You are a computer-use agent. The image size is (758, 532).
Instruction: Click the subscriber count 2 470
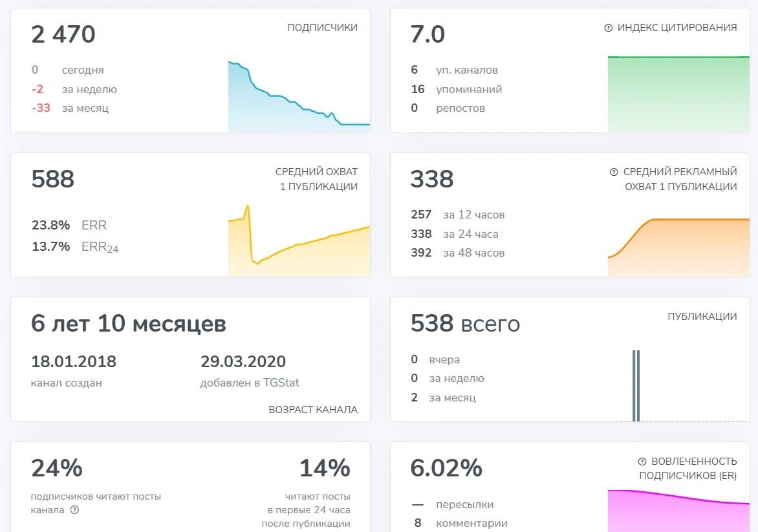pos(63,34)
